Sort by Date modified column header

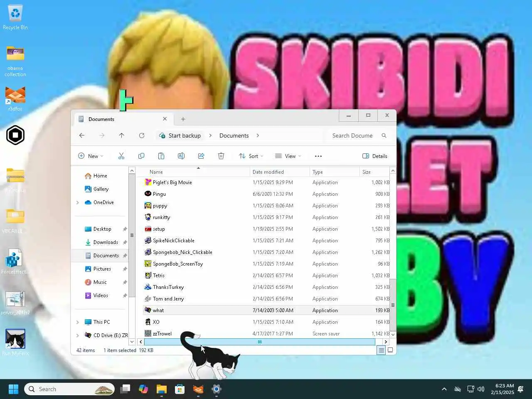tap(280, 172)
